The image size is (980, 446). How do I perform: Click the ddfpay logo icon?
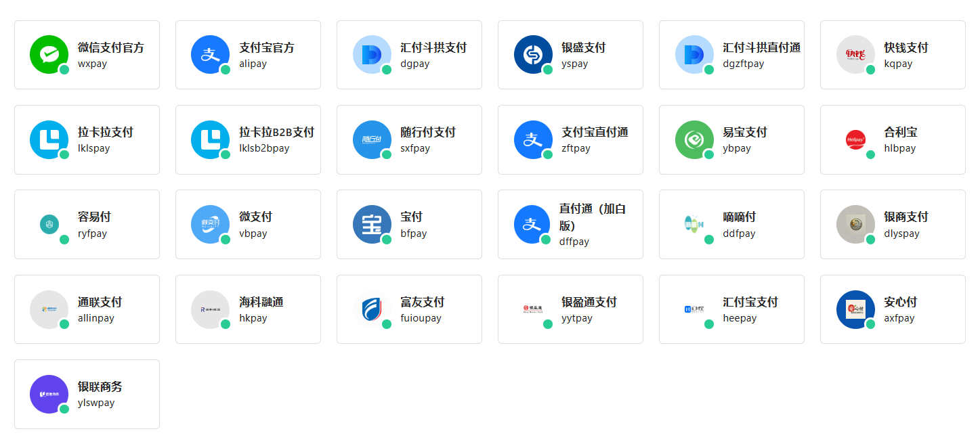coord(694,225)
